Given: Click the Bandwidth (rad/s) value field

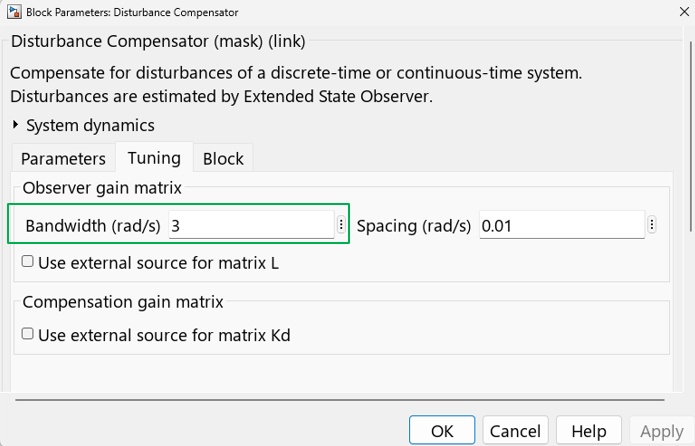Looking at the screenshot, I should pyautogui.click(x=250, y=225).
